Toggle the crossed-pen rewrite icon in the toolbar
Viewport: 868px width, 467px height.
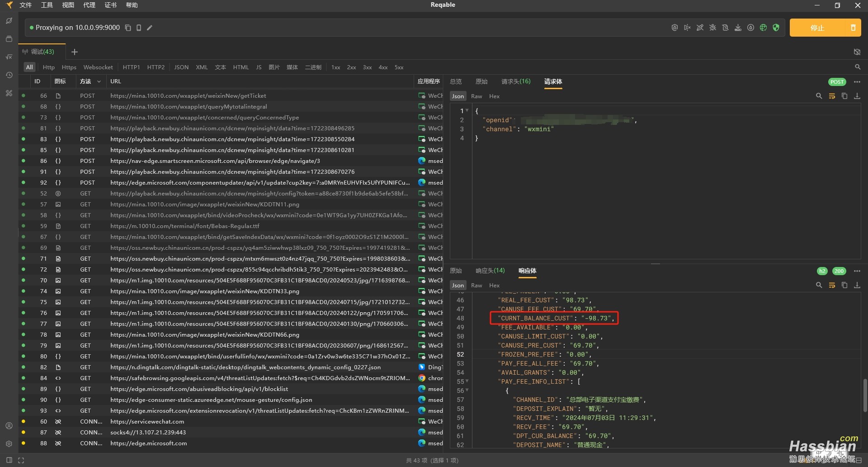click(700, 28)
